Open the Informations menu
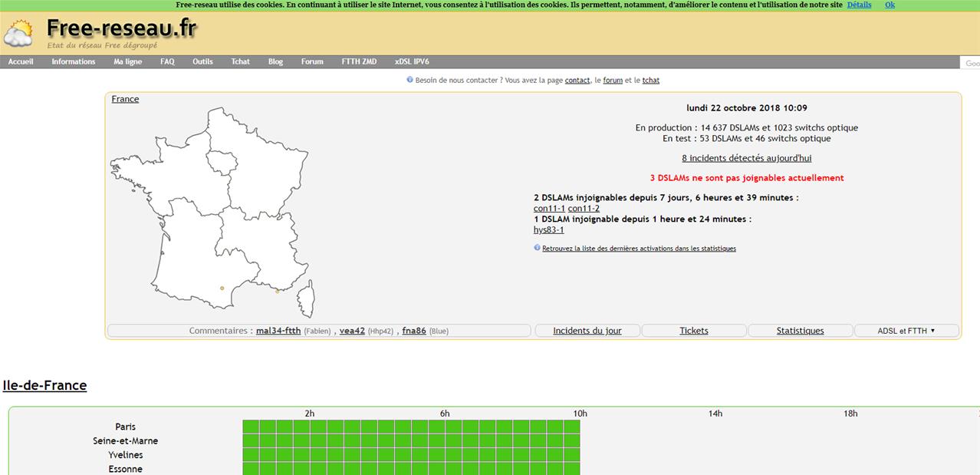Viewport: 980px width, 475px height. [x=74, y=62]
